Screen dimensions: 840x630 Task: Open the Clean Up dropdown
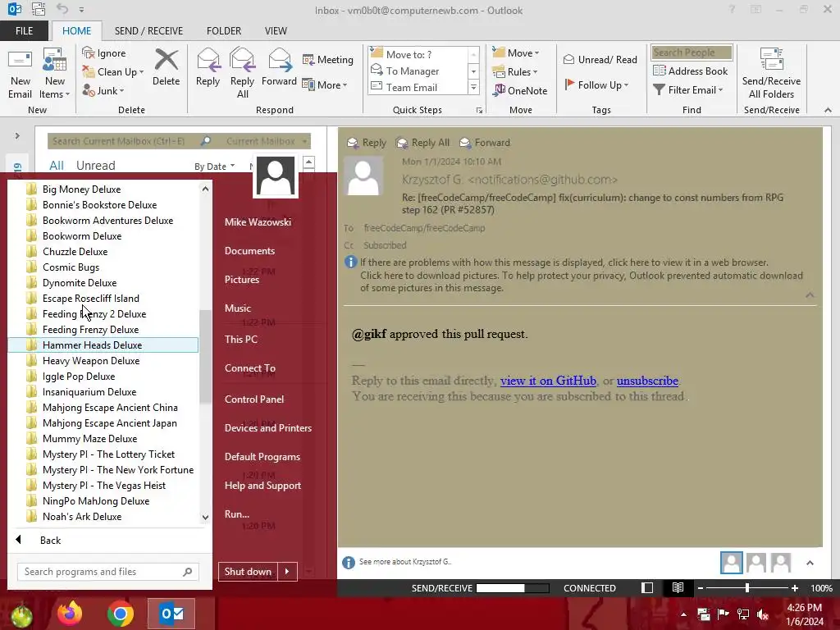click(113, 72)
